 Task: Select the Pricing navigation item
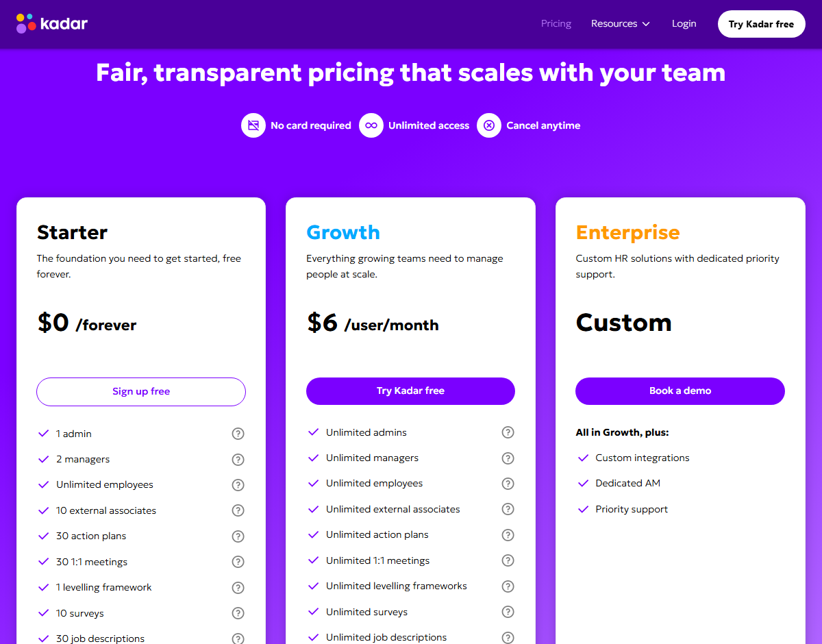click(556, 23)
